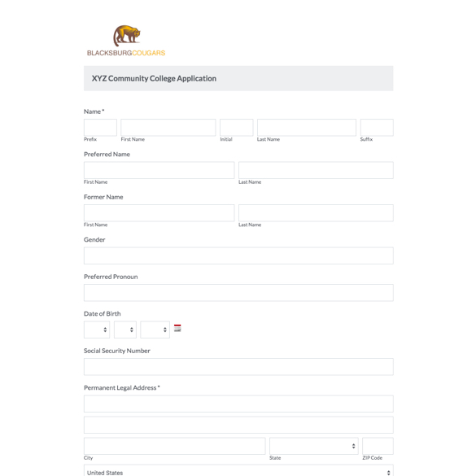Focus the Preferred Pronoun field

pyautogui.click(x=238, y=293)
